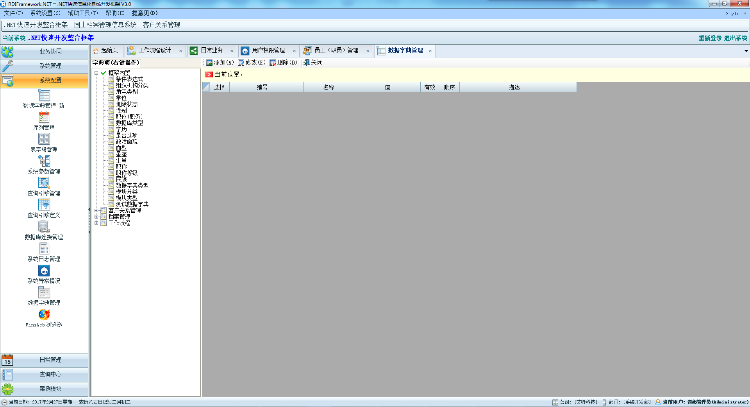Screen dimensions: 750x407
Task: Click the home icon on the start page tab
Action: (x=96, y=51)
